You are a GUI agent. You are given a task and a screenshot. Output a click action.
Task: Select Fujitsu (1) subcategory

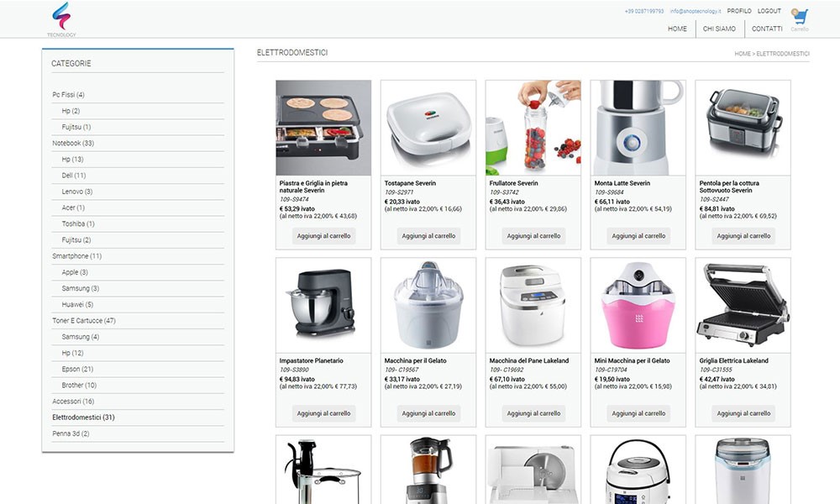tap(76, 127)
